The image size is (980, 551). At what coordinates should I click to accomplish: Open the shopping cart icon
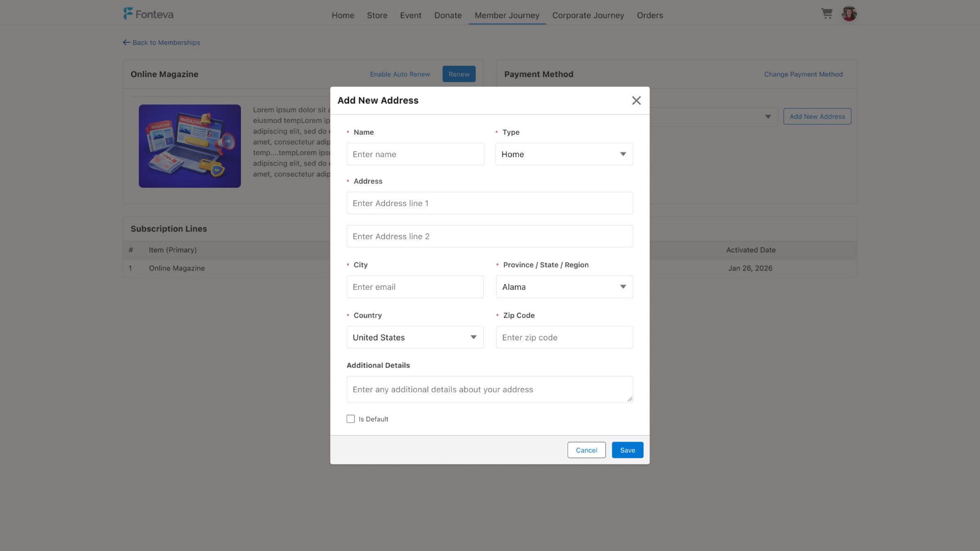click(x=827, y=14)
